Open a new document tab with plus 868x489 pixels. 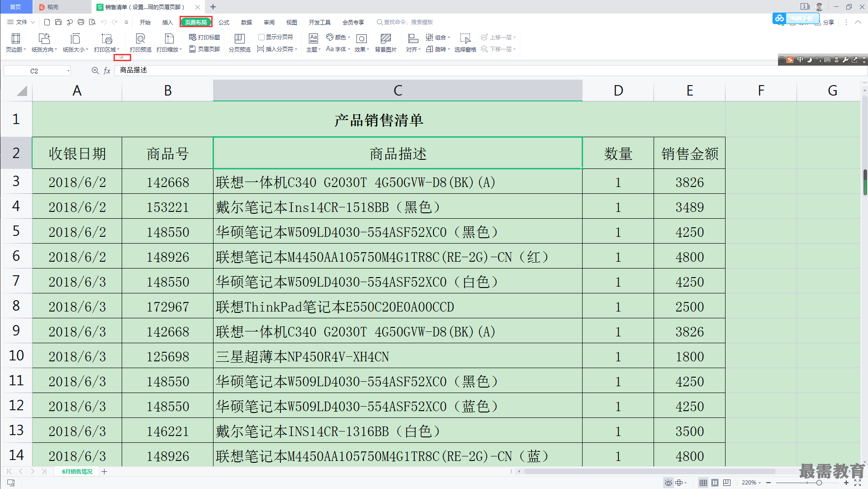[213, 7]
